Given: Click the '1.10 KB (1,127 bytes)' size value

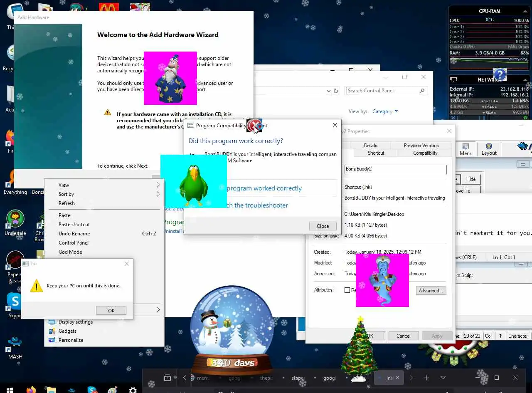Looking at the screenshot, I should tap(366, 225).
